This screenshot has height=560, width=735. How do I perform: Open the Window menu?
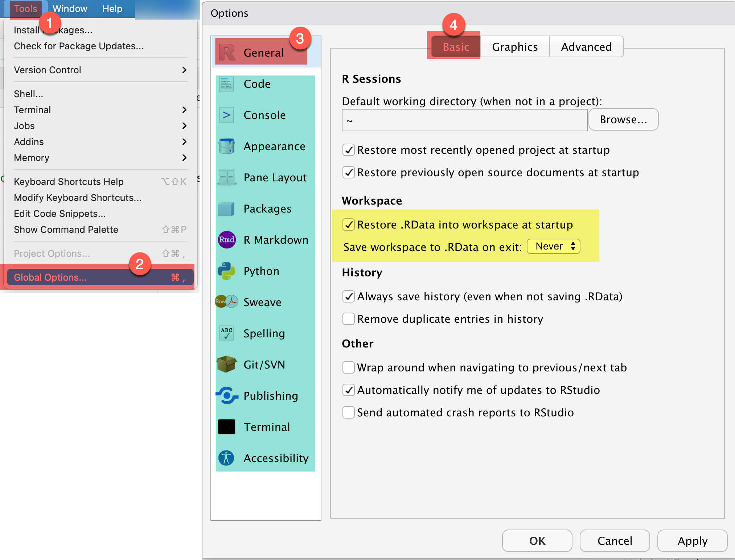pos(70,9)
